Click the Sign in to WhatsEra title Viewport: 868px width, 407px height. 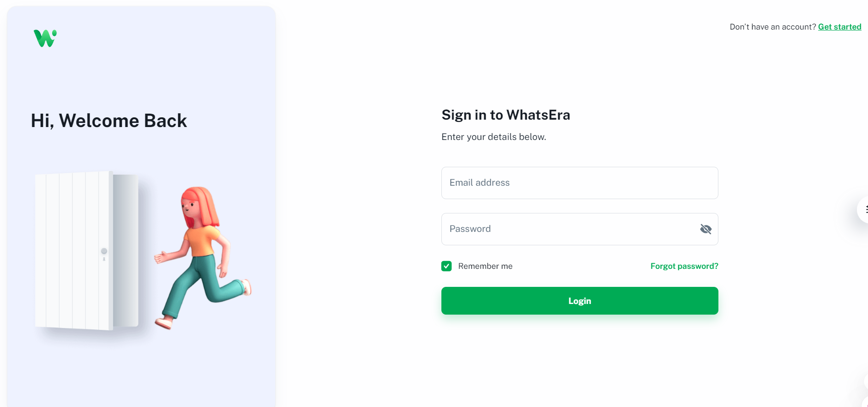point(506,115)
